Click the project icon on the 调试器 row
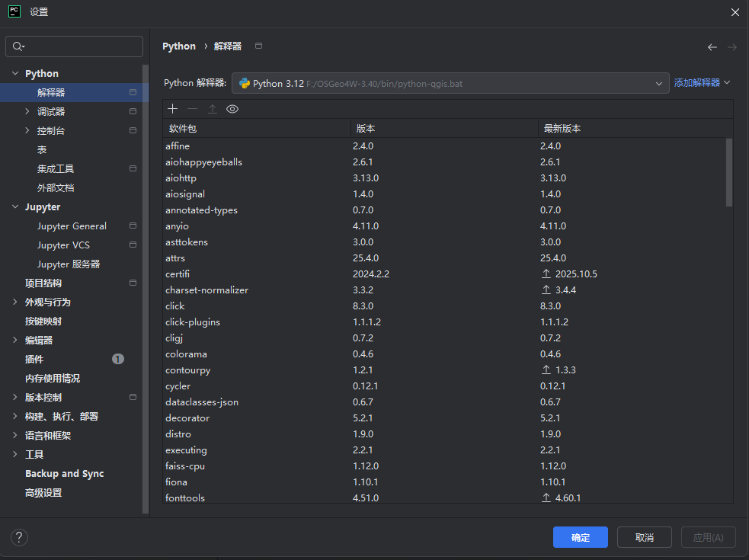The image size is (749, 560). (x=133, y=111)
